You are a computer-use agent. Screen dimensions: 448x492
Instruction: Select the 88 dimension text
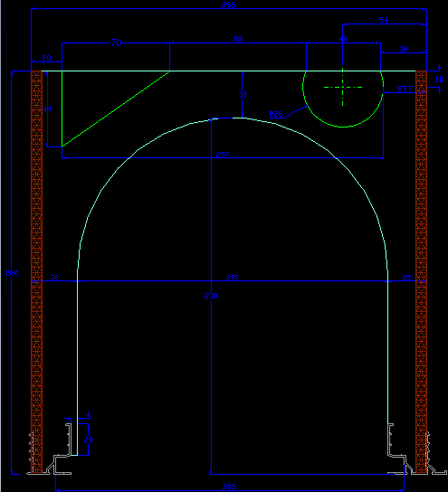point(238,39)
